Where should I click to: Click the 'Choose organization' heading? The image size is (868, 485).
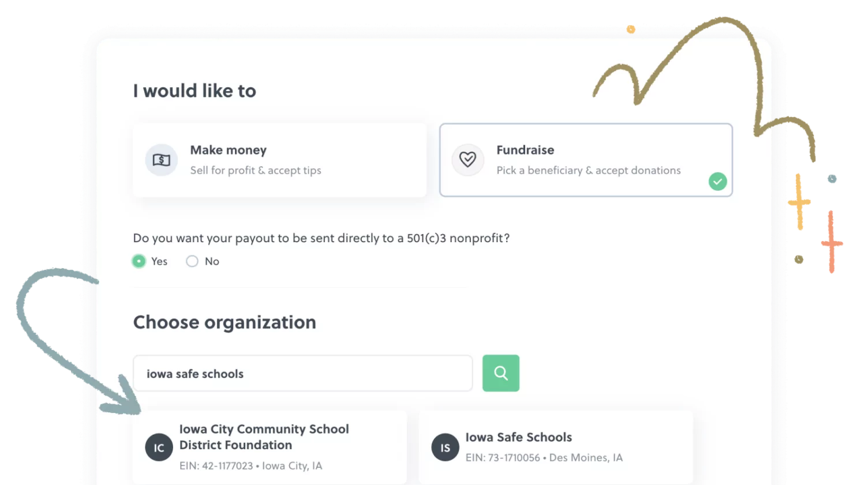(x=225, y=322)
